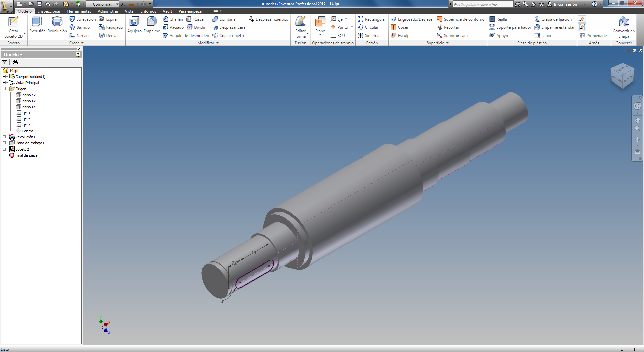Select the Desplazar cuerpos tool

(268, 19)
